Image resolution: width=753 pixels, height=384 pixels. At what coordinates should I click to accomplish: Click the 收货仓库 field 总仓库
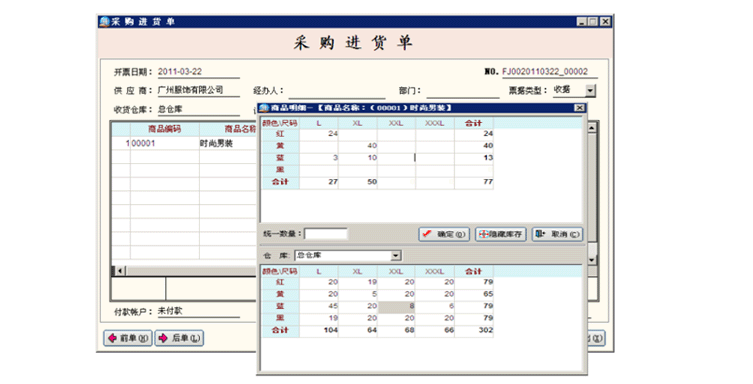coord(198,109)
